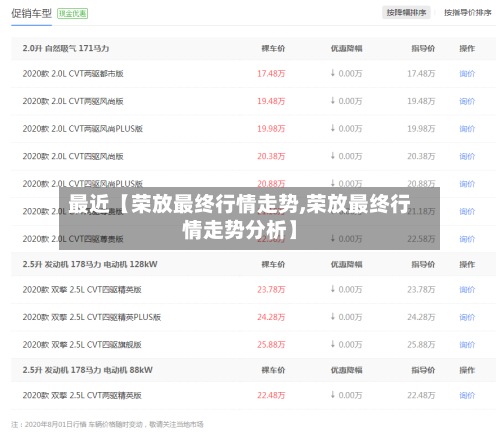
Task: Click the red 裸车价 17.48万
Action: coord(271,74)
